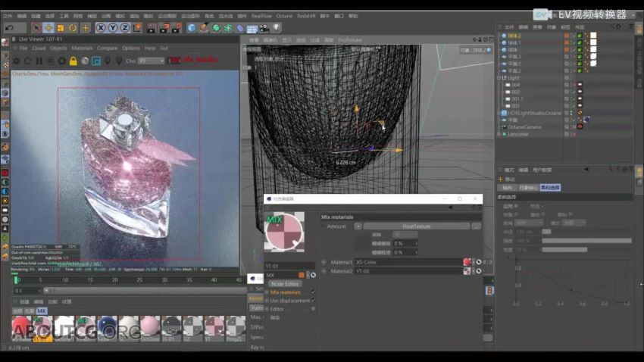
Task: Select the Live Selection arrow tool
Action: click(x=36, y=28)
